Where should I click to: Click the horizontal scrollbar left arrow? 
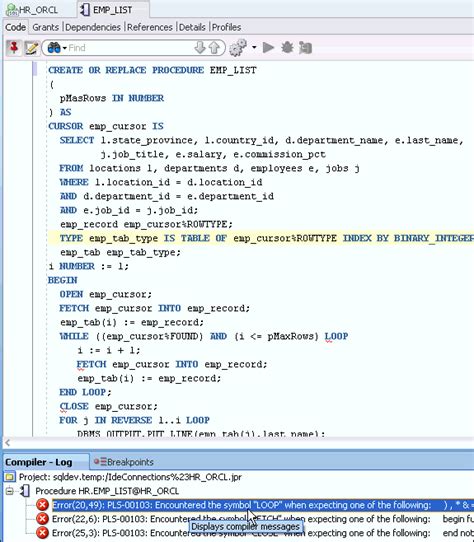tap(8, 442)
